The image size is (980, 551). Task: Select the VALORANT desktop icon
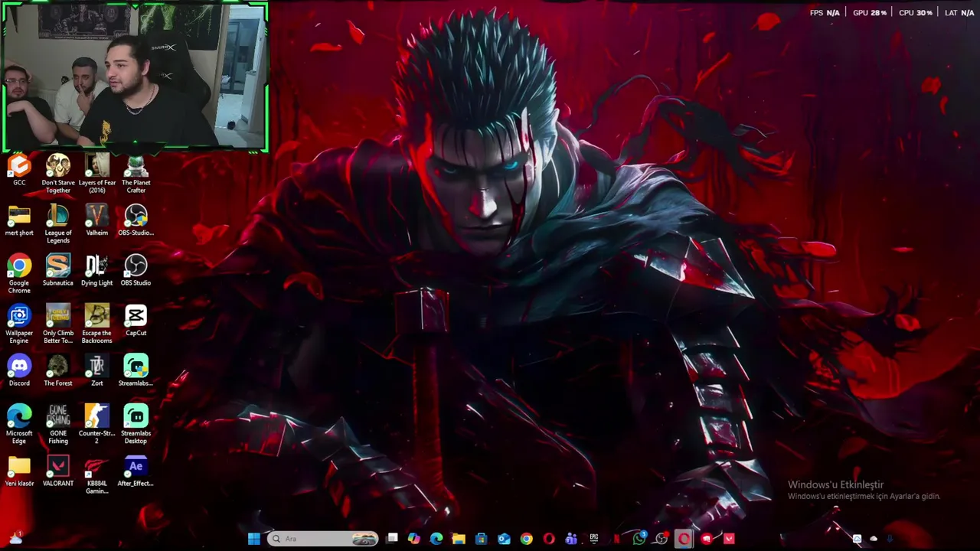tap(58, 471)
